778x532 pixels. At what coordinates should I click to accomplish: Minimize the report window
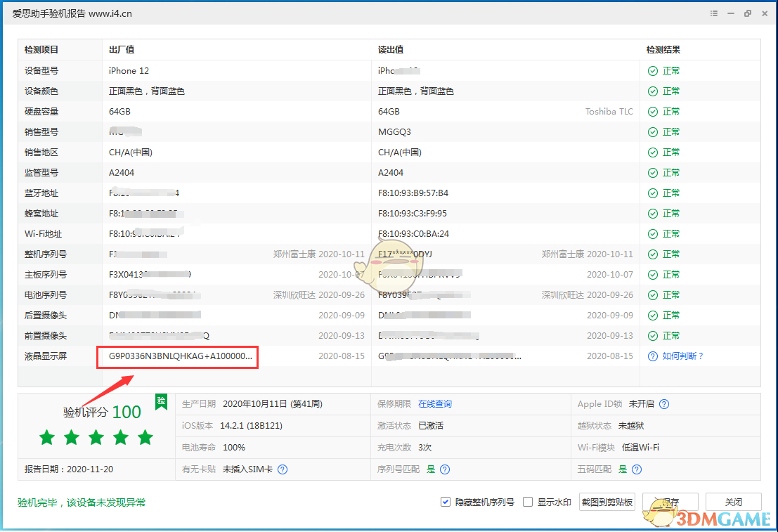pyautogui.click(x=731, y=13)
